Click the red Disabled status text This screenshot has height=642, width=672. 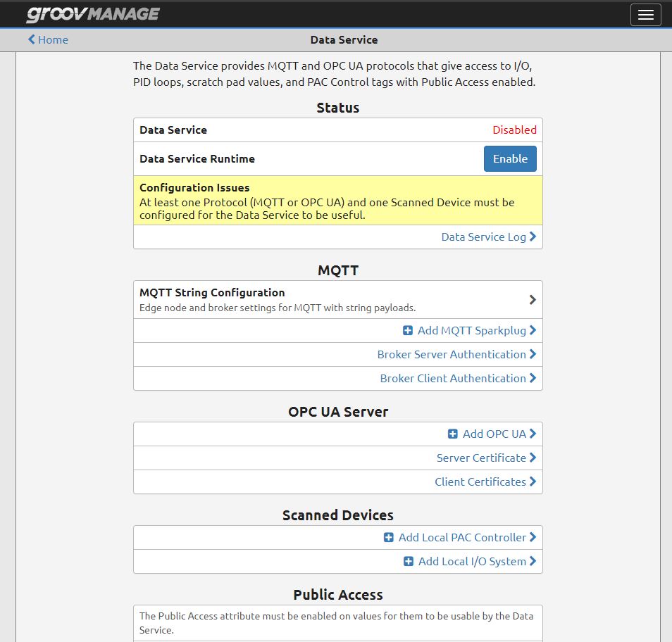coord(514,130)
